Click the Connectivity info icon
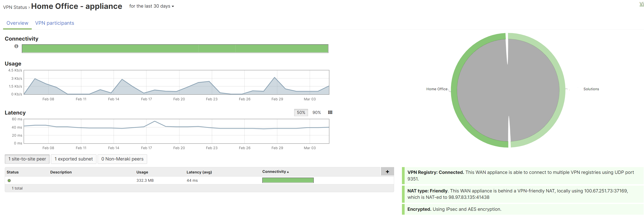Image resolution: width=644 pixels, height=219 pixels. pyautogui.click(x=16, y=46)
